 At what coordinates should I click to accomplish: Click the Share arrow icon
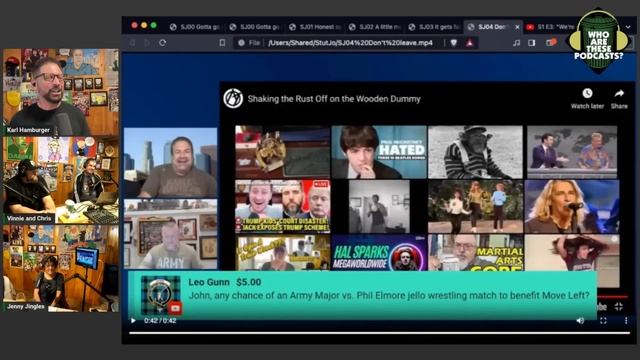[x=619, y=93]
